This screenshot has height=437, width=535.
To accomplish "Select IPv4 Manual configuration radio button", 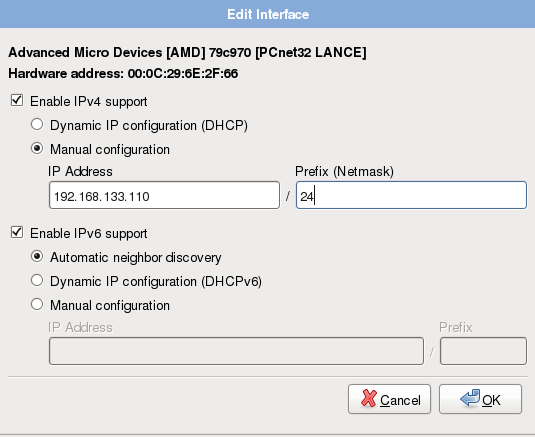I will (37, 148).
